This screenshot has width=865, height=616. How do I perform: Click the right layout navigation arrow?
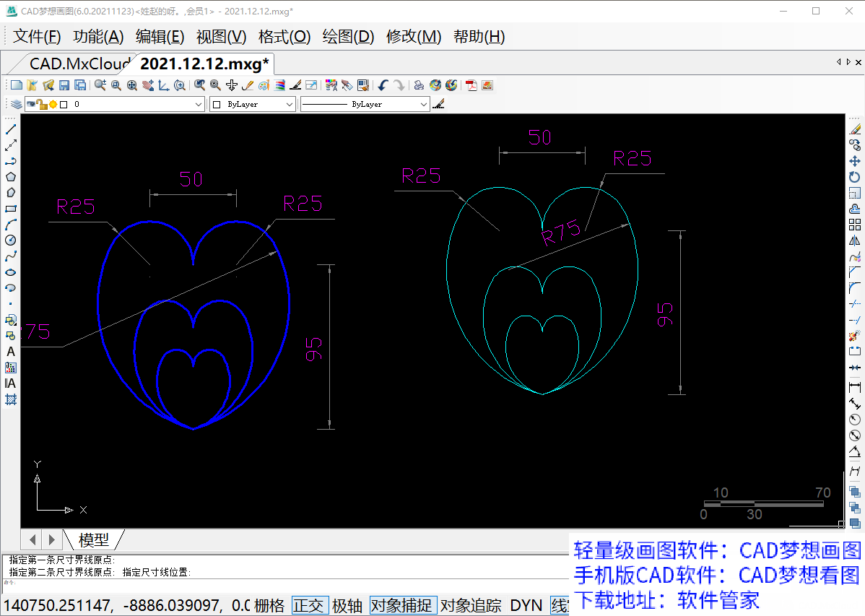[x=52, y=539]
